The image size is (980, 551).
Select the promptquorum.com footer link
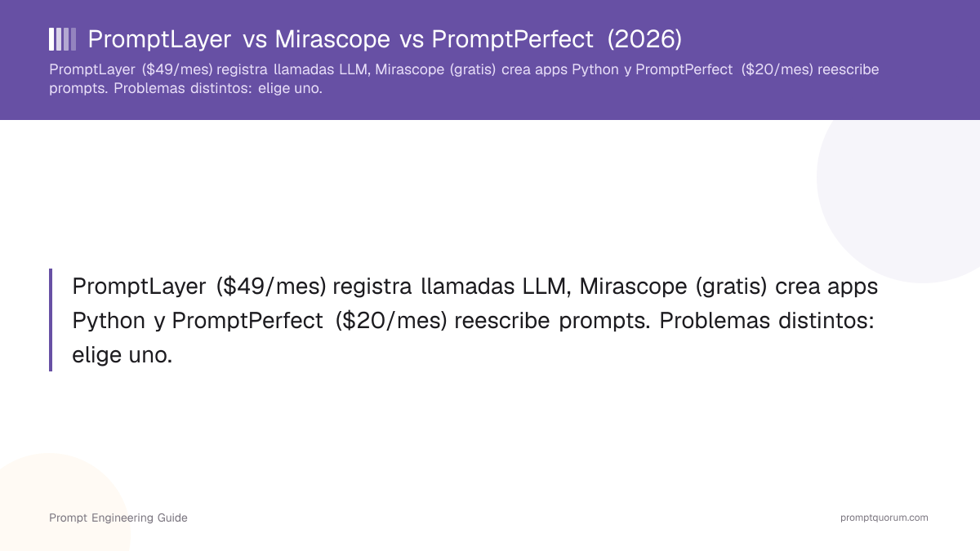[884, 518]
